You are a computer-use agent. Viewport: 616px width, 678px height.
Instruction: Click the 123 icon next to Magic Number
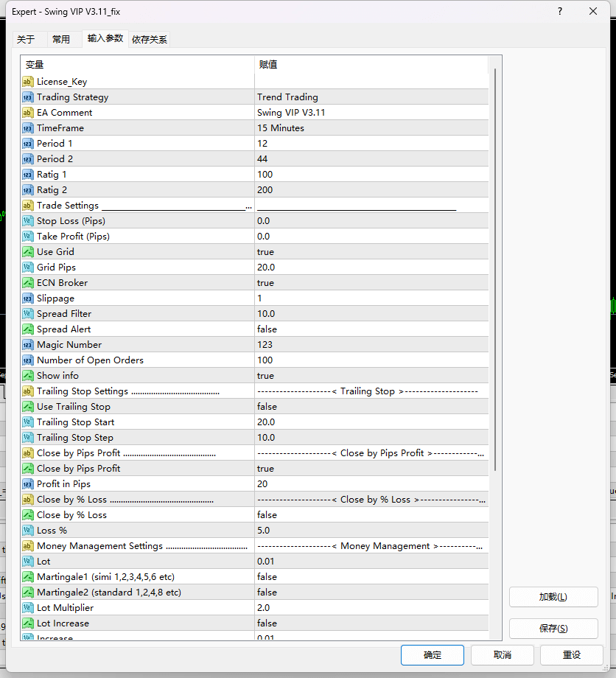point(29,344)
